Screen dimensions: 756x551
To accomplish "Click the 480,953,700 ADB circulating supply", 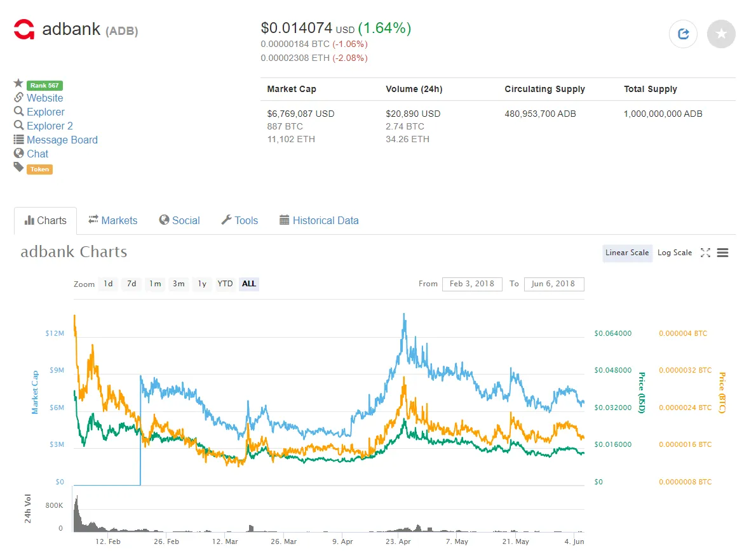I will click(540, 114).
